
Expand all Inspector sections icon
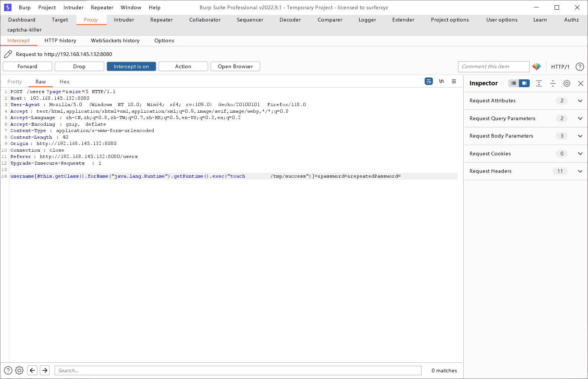click(539, 83)
